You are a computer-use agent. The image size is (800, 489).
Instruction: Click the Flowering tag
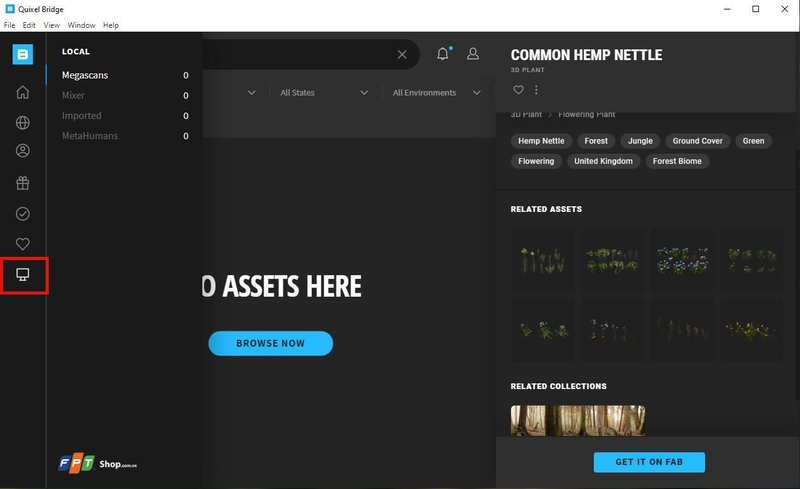[536, 161]
